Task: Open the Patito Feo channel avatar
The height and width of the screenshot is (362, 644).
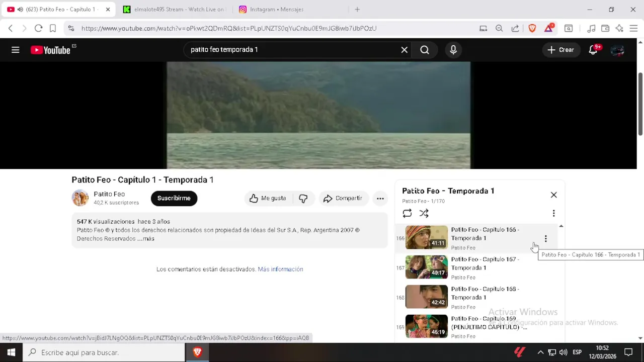Action: (x=80, y=198)
